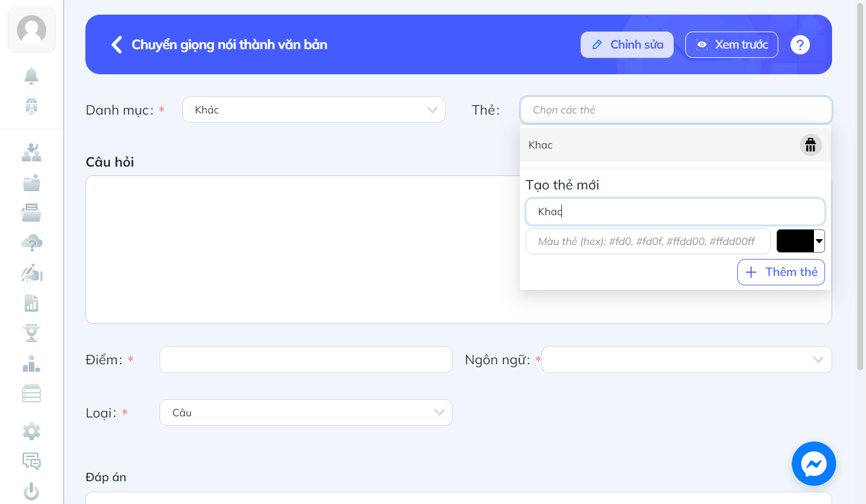Open the cloud question mark icon
866x504 pixels.
point(32,243)
